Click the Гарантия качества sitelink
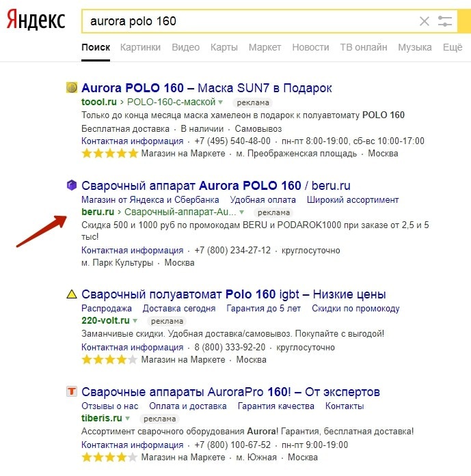 pyautogui.click(x=276, y=406)
